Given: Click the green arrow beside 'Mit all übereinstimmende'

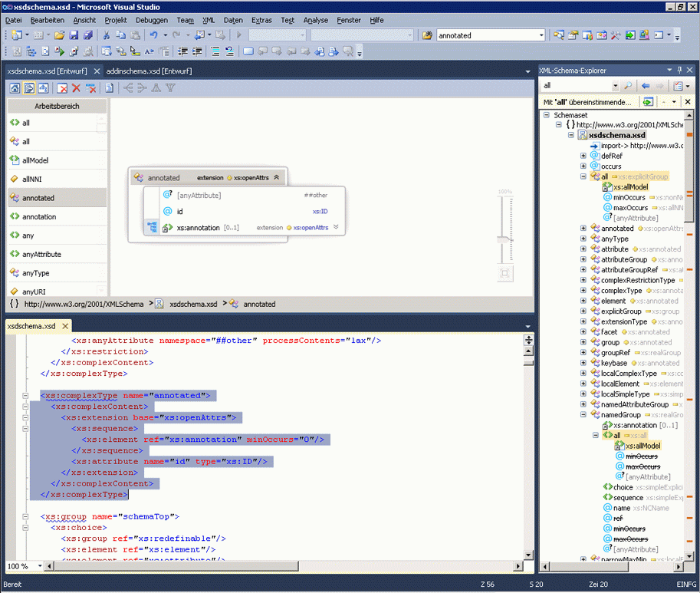Looking at the screenshot, I should (647, 102).
